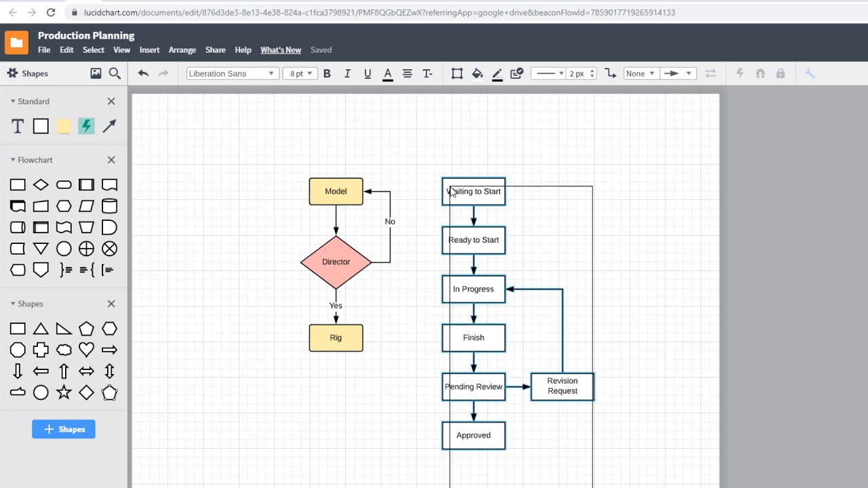Screen dimensions: 868x488
Task: Pick the Cloud shape
Action: (64, 350)
